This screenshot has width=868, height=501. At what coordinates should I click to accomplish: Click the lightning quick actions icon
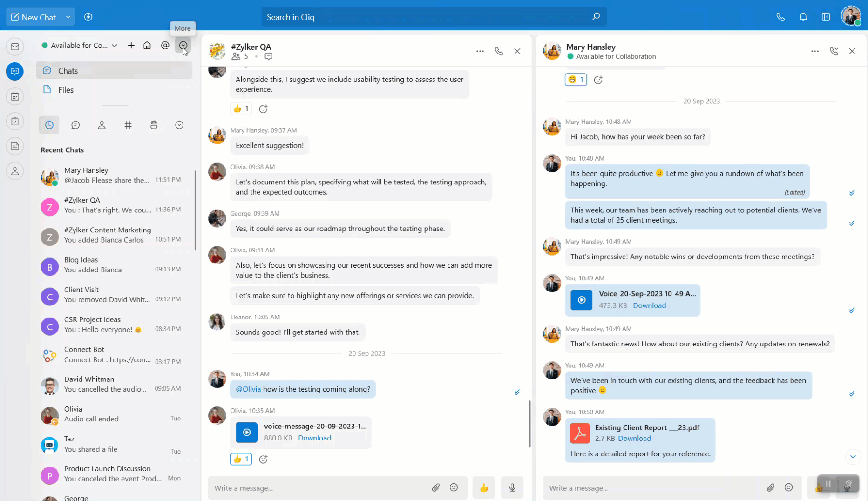88,17
